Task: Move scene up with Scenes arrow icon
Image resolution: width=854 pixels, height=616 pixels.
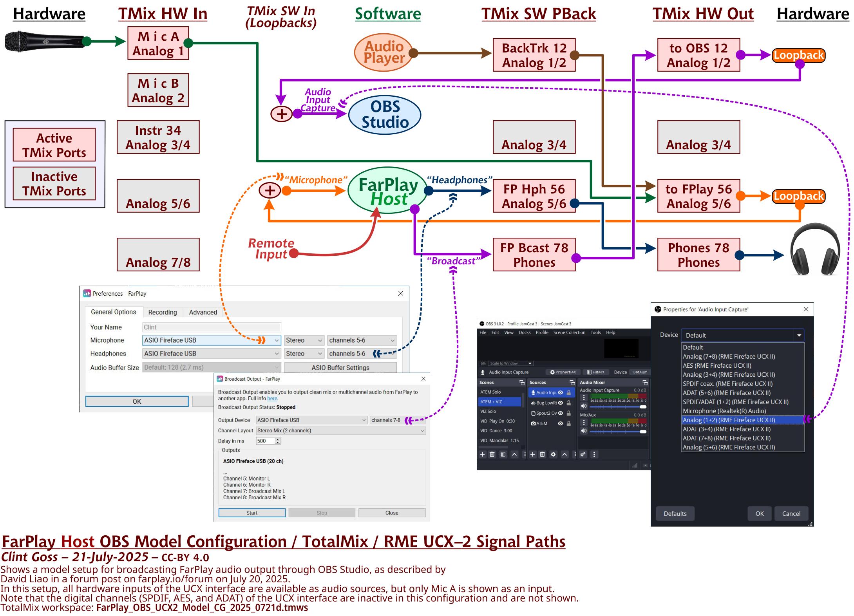Action: tap(514, 455)
